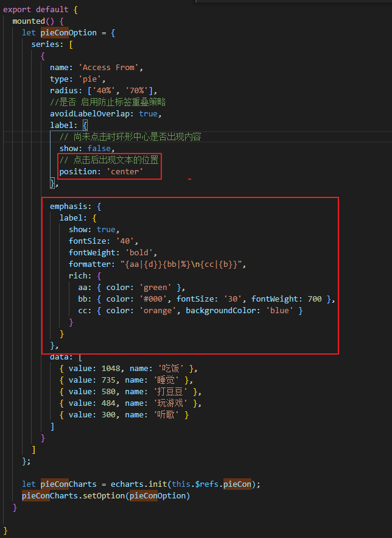Image resolution: width=392 pixels, height=538 pixels.
Task: Click 'pieConOption' in the let declaration
Action: [69, 33]
